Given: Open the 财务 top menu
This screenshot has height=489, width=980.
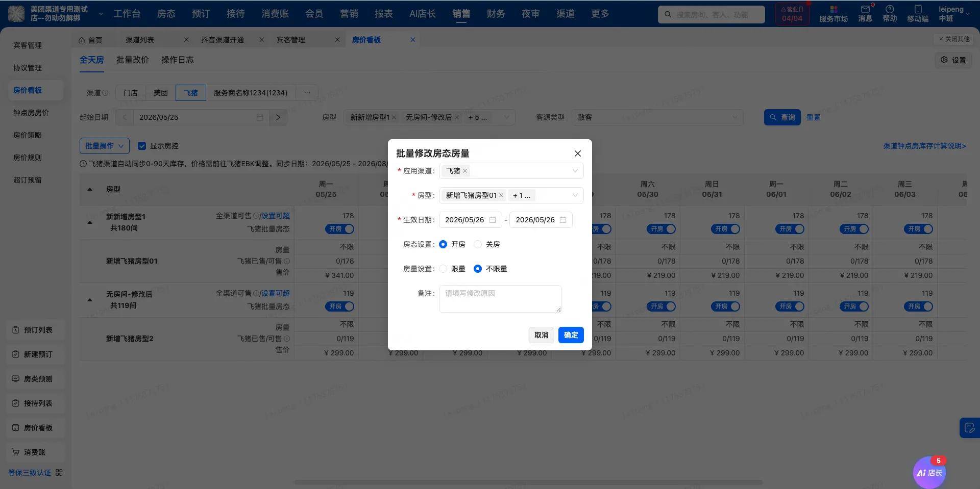Looking at the screenshot, I should tap(496, 14).
